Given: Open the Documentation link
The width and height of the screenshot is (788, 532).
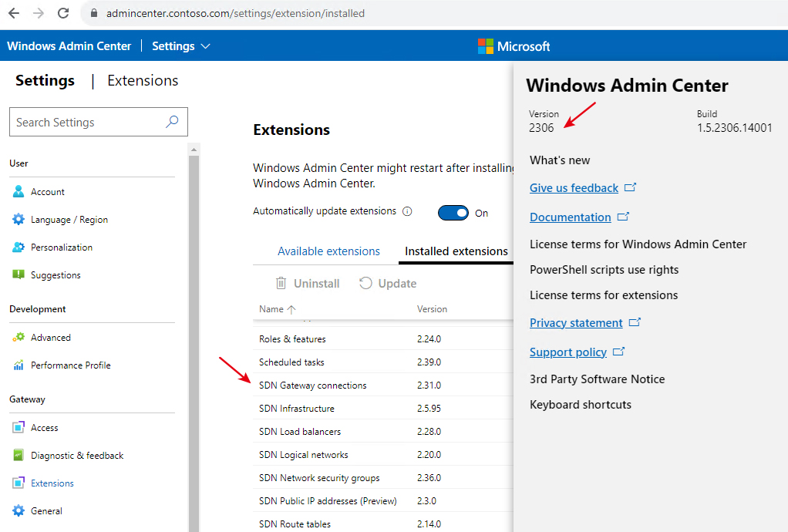Looking at the screenshot, I should [571, 217].
